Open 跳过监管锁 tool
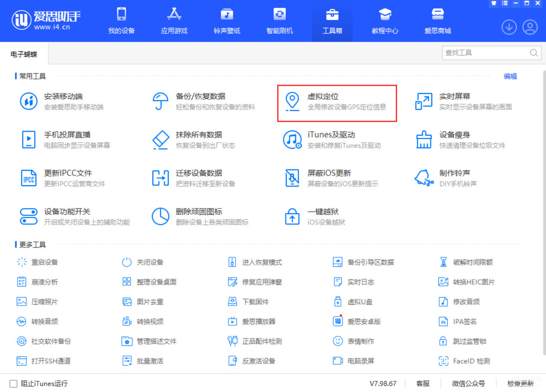 click(463, 341)
